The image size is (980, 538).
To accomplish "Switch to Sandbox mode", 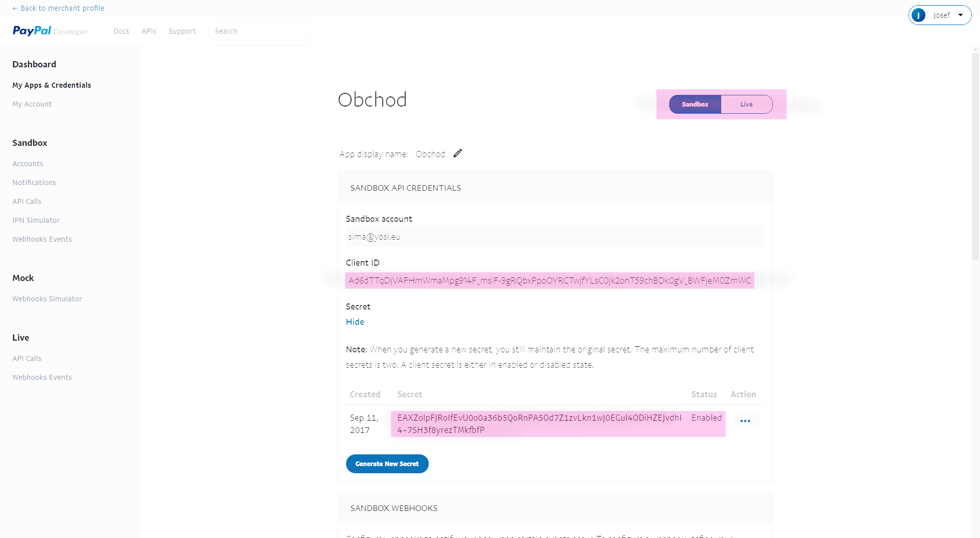I will [x=695, y=105].
